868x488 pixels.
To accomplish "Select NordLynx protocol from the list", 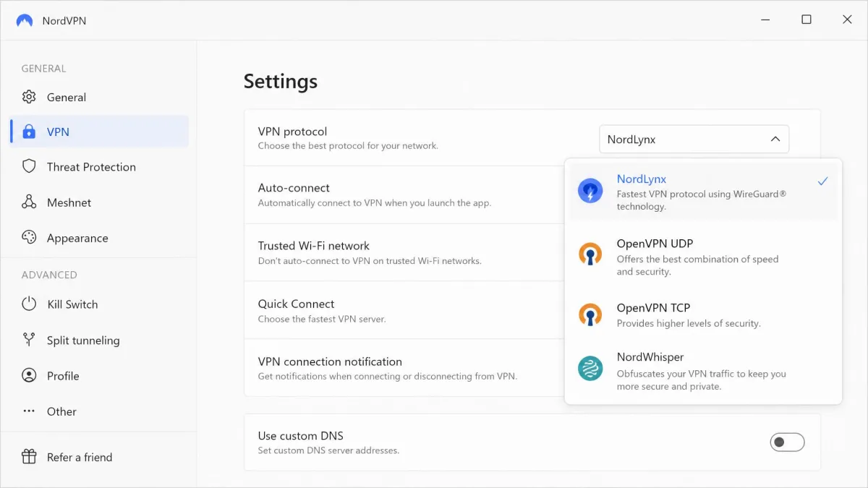I will tap(703, 192).
